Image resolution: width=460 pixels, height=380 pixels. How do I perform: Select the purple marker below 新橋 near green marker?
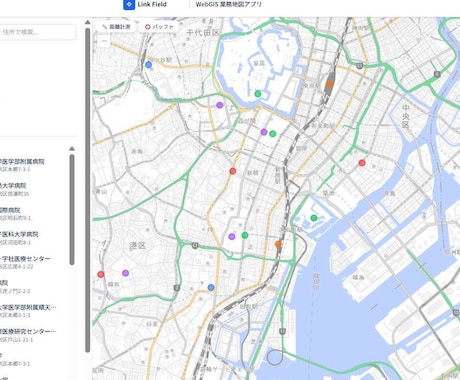[232, 237]
